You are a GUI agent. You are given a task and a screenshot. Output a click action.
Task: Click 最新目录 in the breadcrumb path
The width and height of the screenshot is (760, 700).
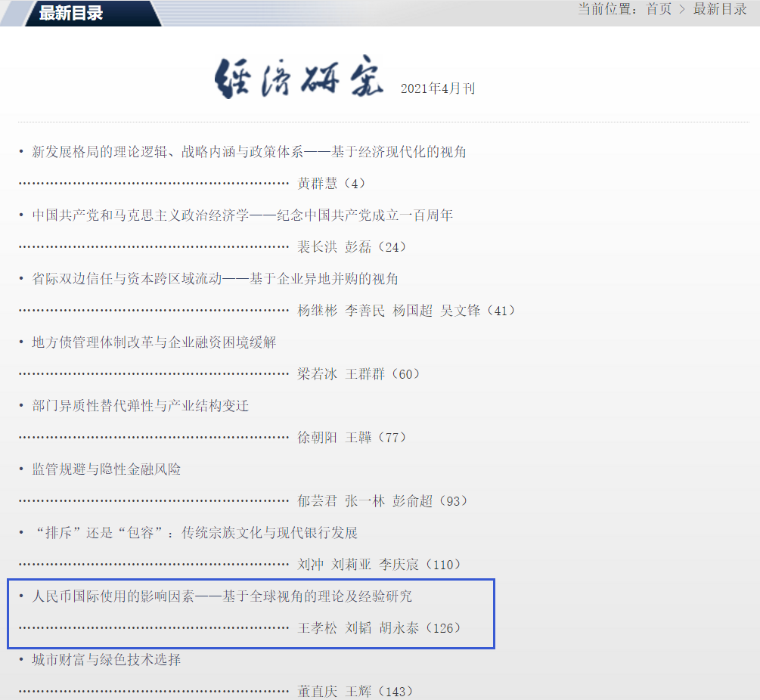(x=720, y=9)
